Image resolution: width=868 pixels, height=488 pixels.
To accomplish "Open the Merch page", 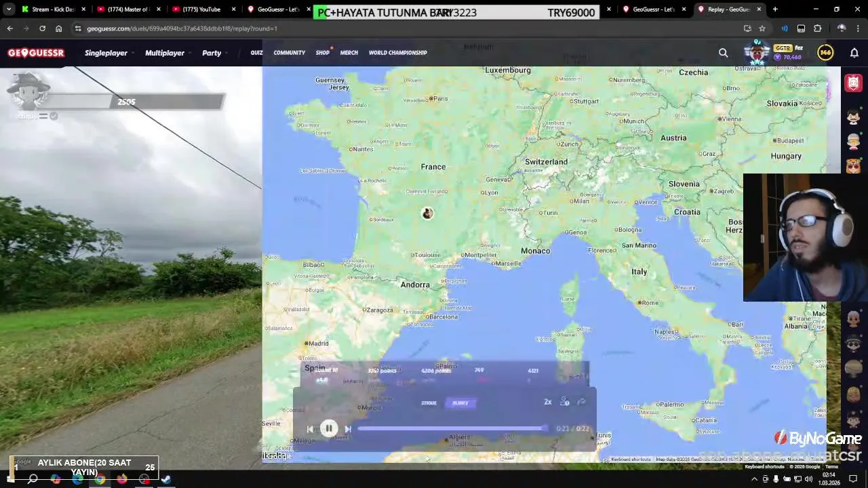I will point(349,53).
